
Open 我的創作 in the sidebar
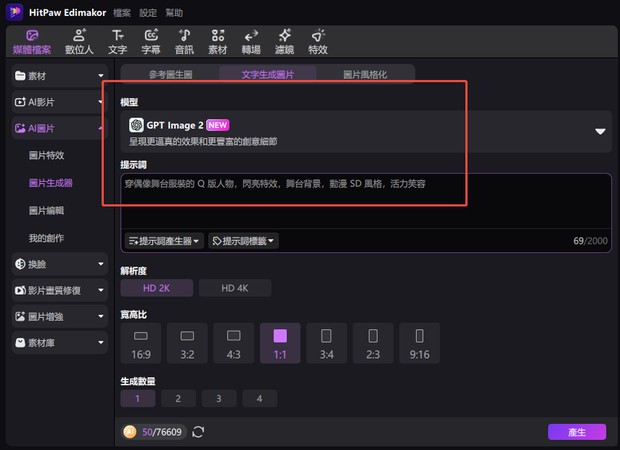click(x=46, y=238)
